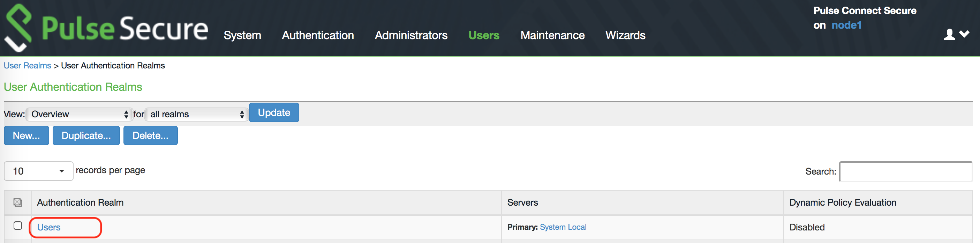Select the Users menu in navbar
The width and height of the screenshot is (980, 243).
tap(483, 35)
